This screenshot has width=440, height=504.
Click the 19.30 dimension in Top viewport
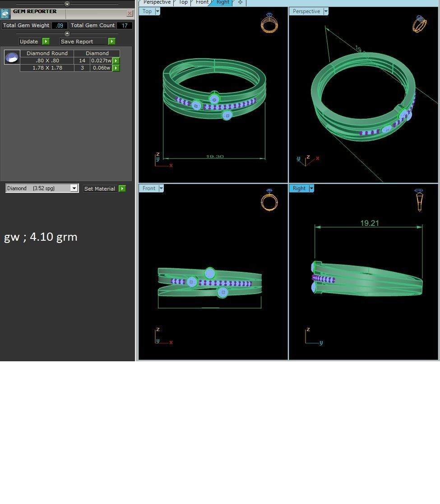point(215,157)
